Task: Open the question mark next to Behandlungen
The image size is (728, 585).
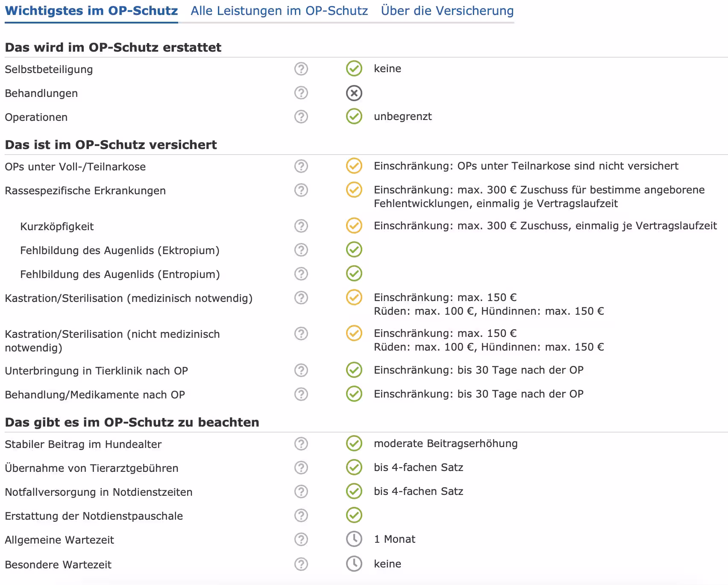Action: (301, 93)
